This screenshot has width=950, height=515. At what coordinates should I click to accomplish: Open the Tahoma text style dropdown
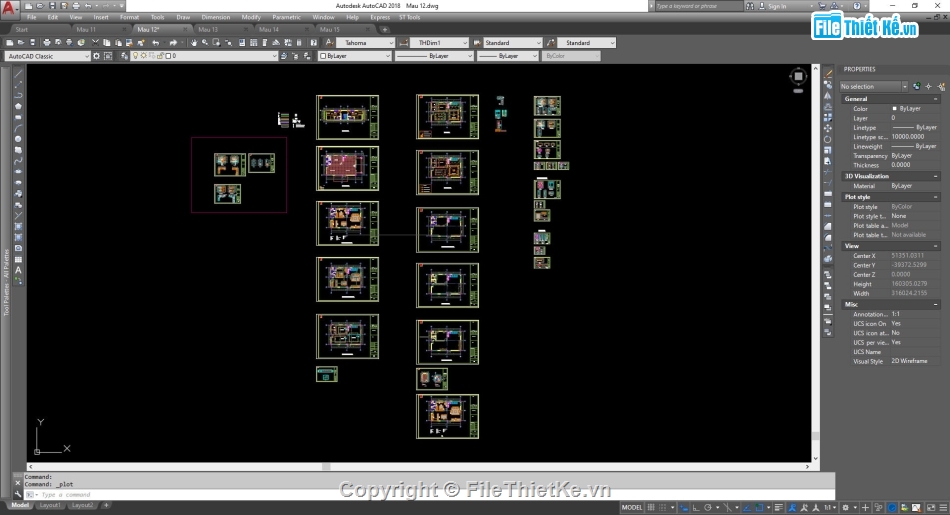[x=366, y=42]
